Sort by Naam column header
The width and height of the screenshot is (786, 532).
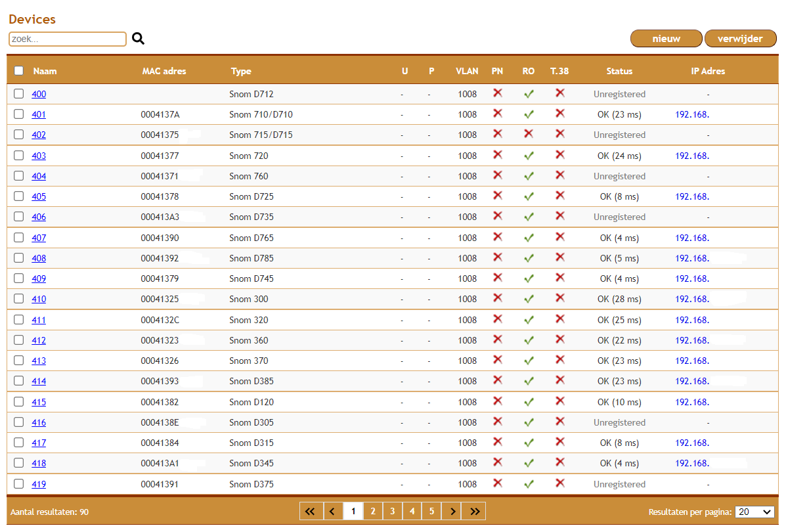45,71
